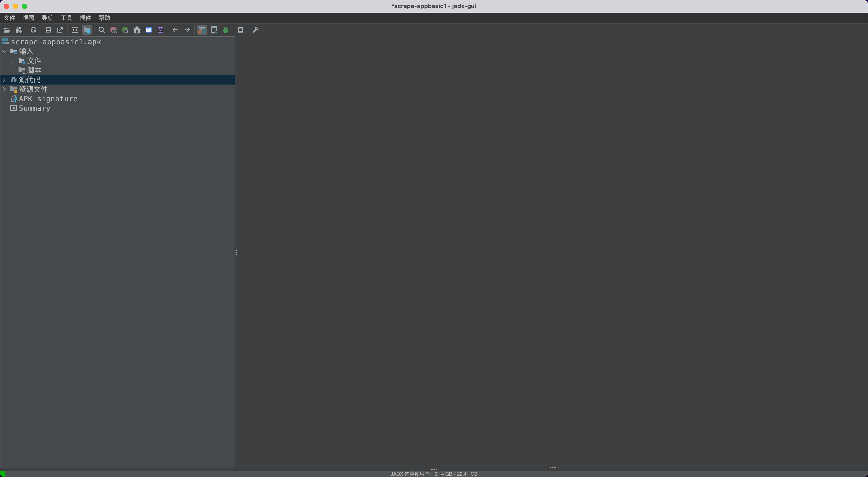Open the 工具 menu
868x477 pixels.
point(66,18)
